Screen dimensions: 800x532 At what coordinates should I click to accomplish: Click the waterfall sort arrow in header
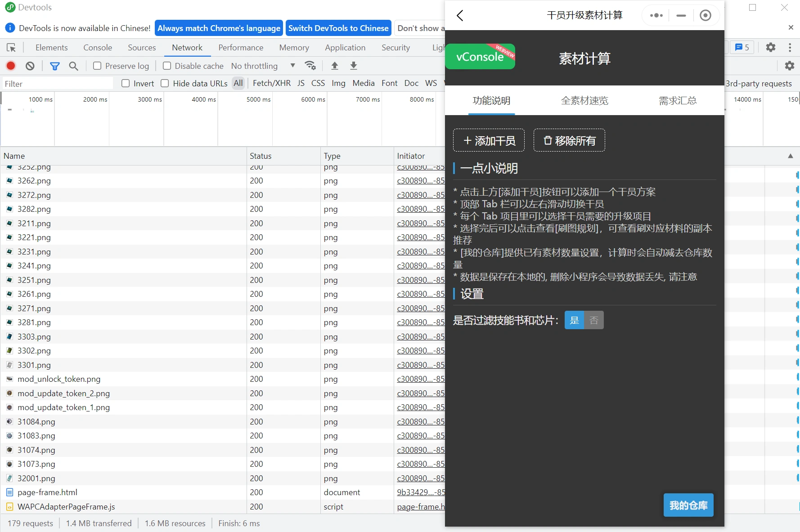[x=790, y=156]
